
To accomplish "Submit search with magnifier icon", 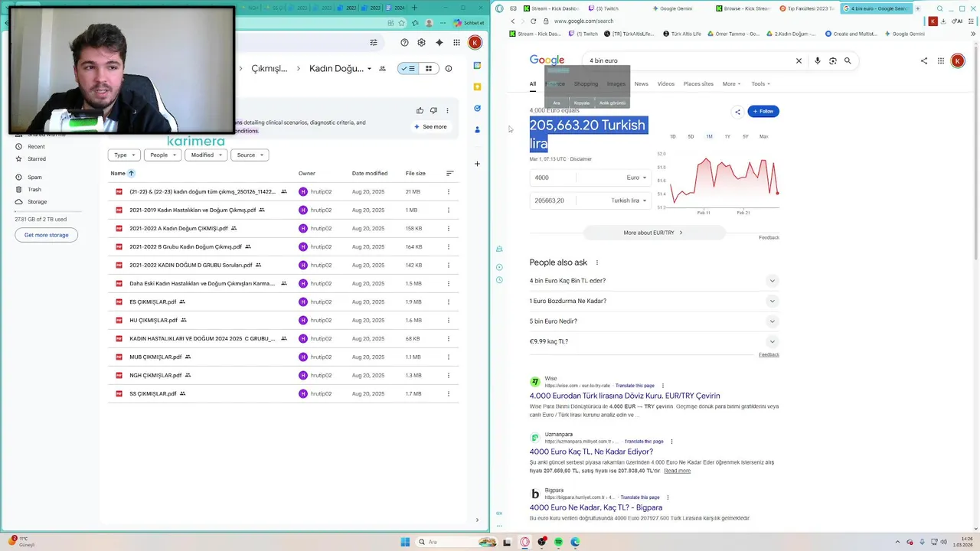I will pos(848,60).
